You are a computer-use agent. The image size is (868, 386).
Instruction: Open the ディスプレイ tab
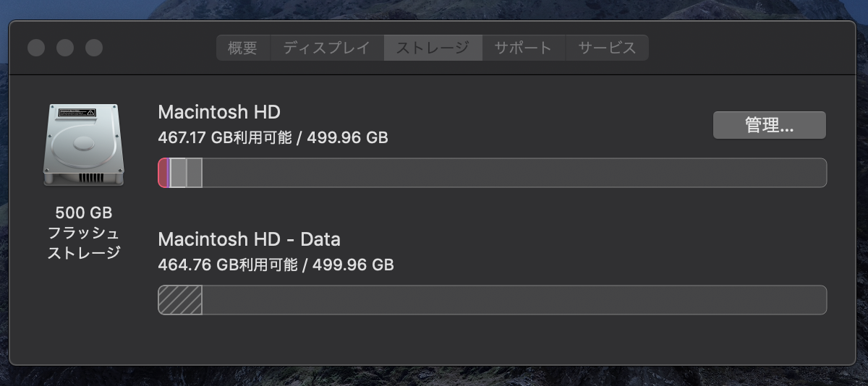point(326,48)
